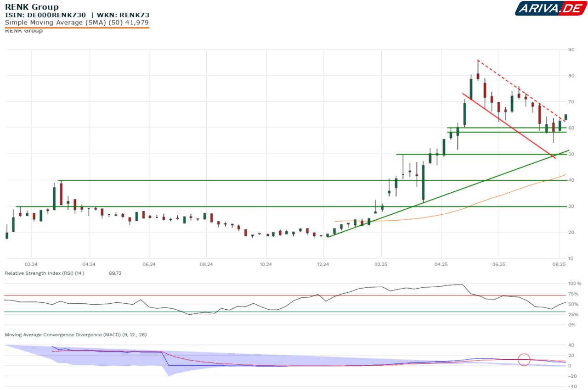This screenshot has height=390, width=588.
Task: Click the 50% label on the RSI axis
Action: (x=573, y=304)
